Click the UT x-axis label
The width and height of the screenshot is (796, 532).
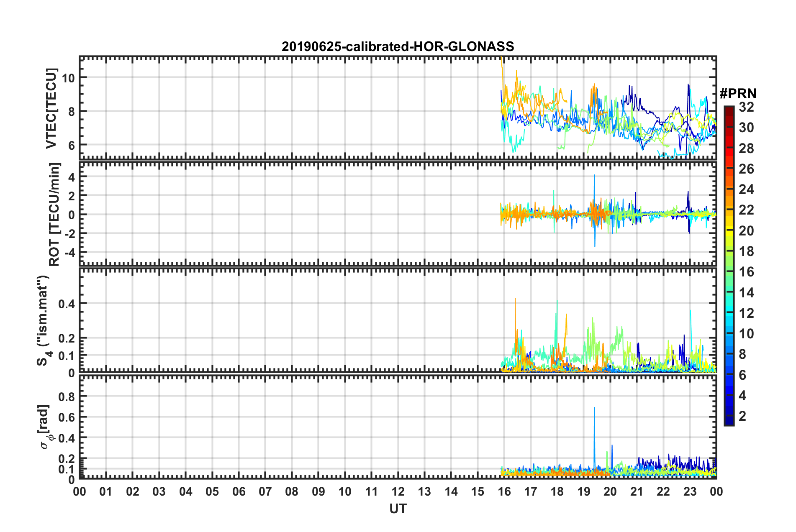pyautogui.click(x=398, y=509)
